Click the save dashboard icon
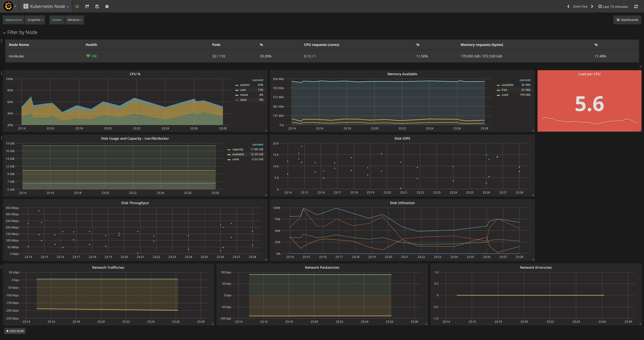Viewport: 644px width, 340px height. point(97,7)
